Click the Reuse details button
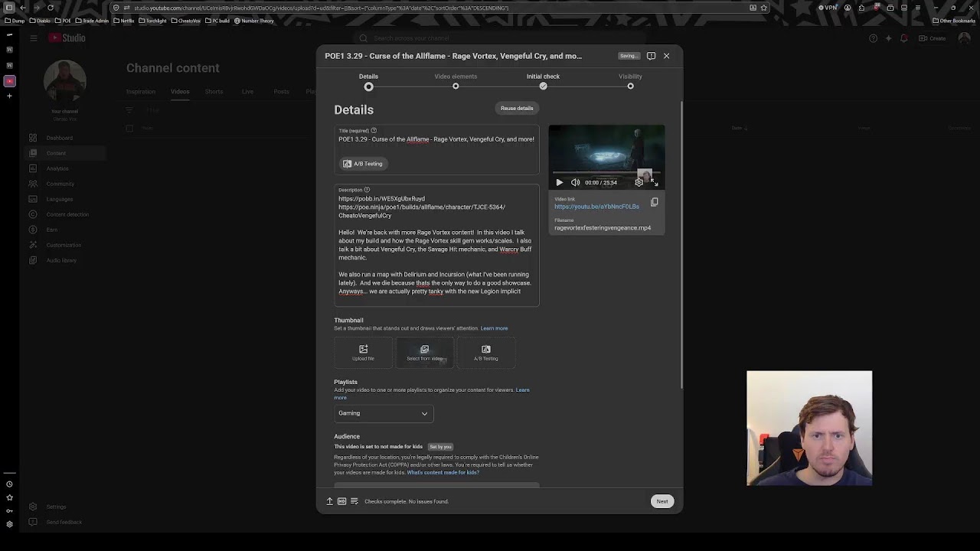 (517, 108)
